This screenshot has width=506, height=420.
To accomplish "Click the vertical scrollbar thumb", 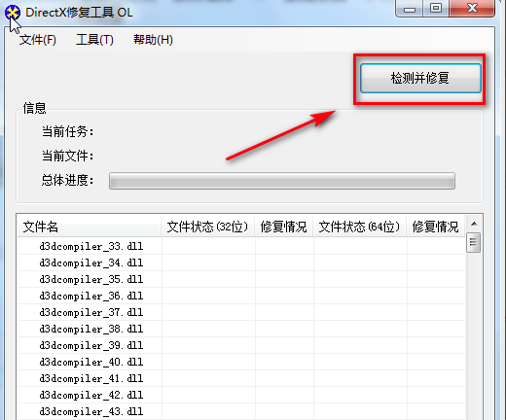I will coord(474,242).
